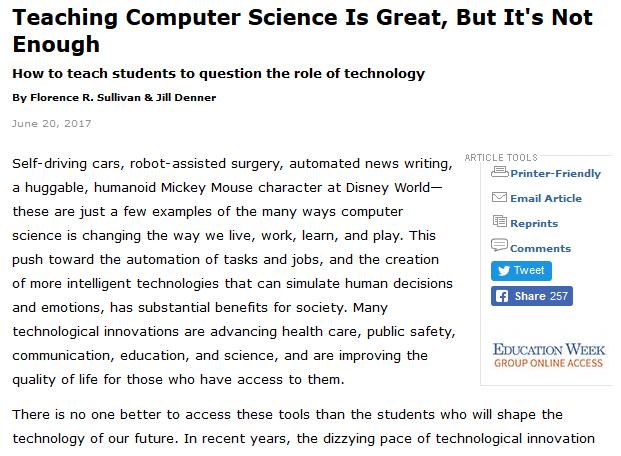Screen dimensions: 621x456
Task: Click the Tweet button label
Action: (x=529, y=270)
